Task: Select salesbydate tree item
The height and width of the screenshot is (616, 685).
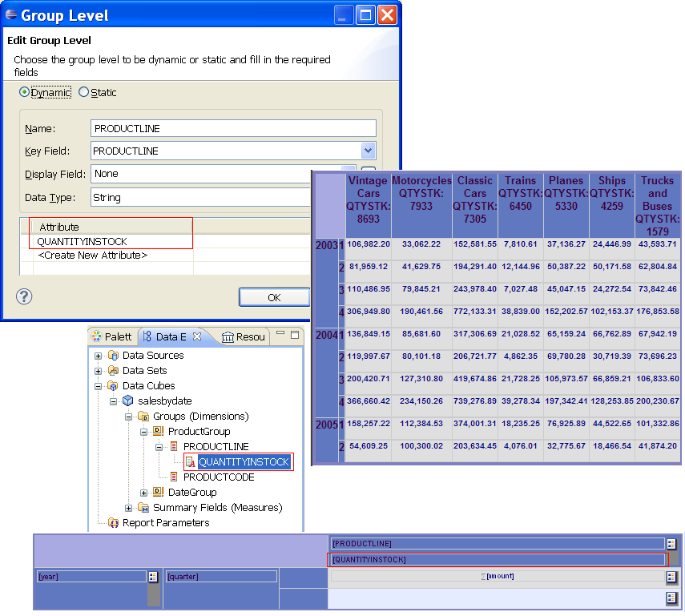Action: tap(165, 401)
